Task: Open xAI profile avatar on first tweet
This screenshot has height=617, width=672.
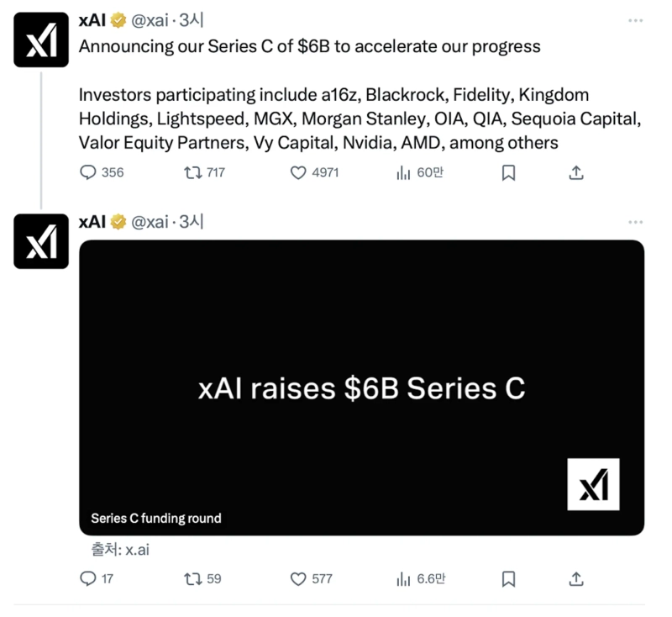Action: tap(41, 40)
